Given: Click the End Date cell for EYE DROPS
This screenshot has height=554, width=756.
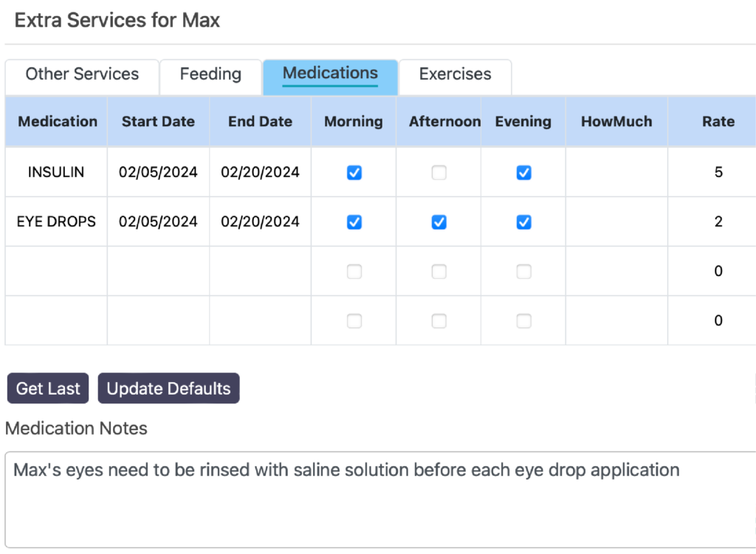Looking at the screenshot, I should pyautogui.click(x=260, y=221).
